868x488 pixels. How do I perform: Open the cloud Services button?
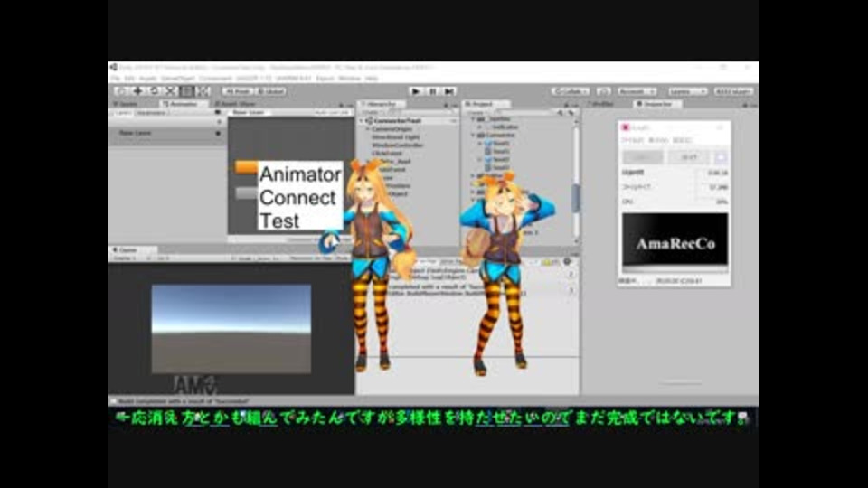603,91
